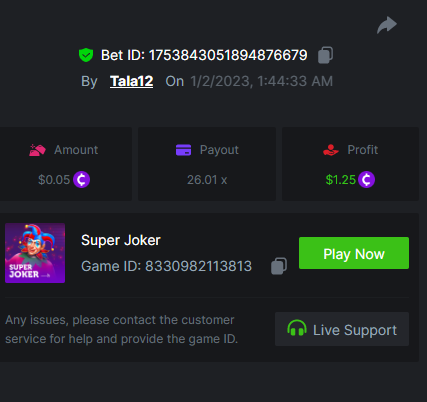Screen dimensions: 427x402
Task: Open the Tala12 user profile link
Action: pos(132,81)
